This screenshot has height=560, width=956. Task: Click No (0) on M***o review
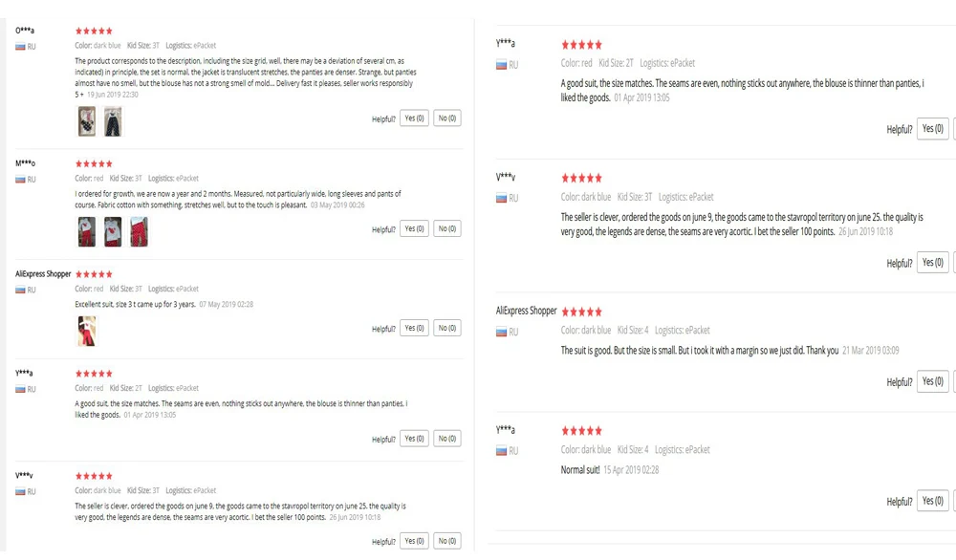446,228
